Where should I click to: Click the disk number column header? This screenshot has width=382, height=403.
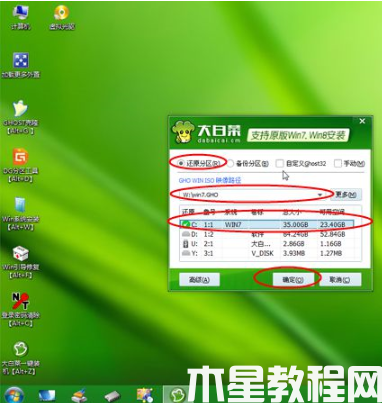point(209,212)
